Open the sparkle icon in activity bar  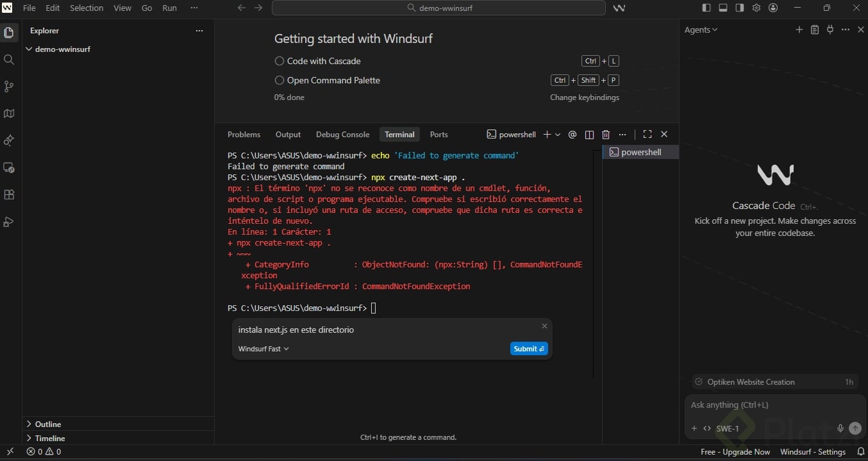[x=9, y=140]
